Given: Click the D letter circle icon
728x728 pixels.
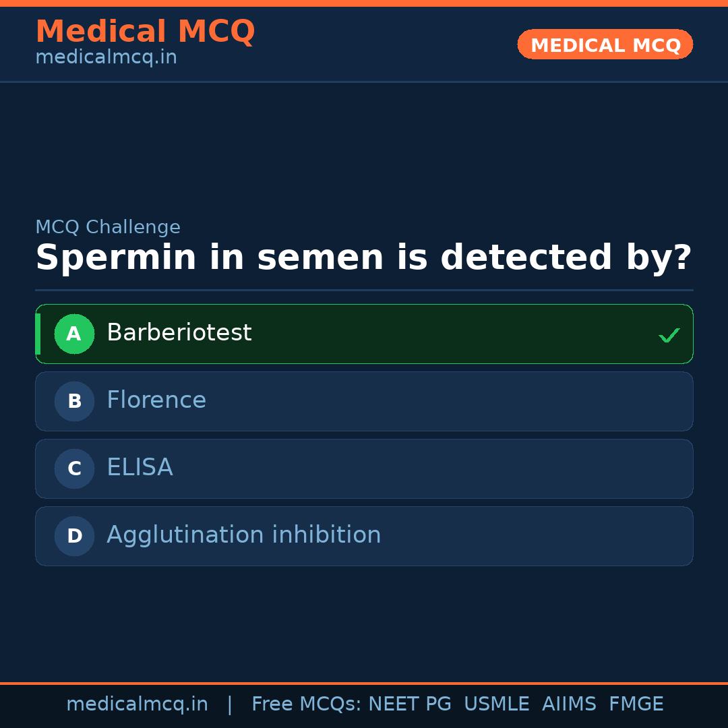Looking at the screenshot, I should tap(74, 536).
